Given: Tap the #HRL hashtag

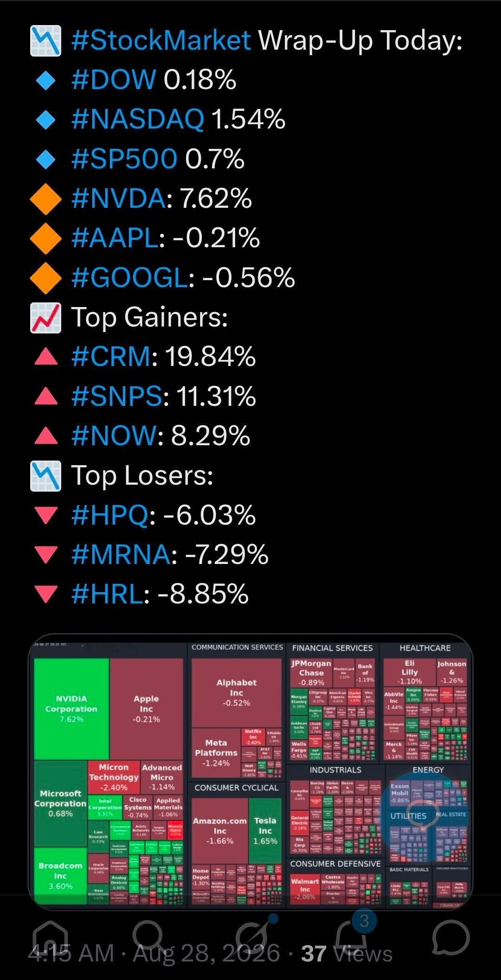Looking at the screenshot, I should coord(107,594).
